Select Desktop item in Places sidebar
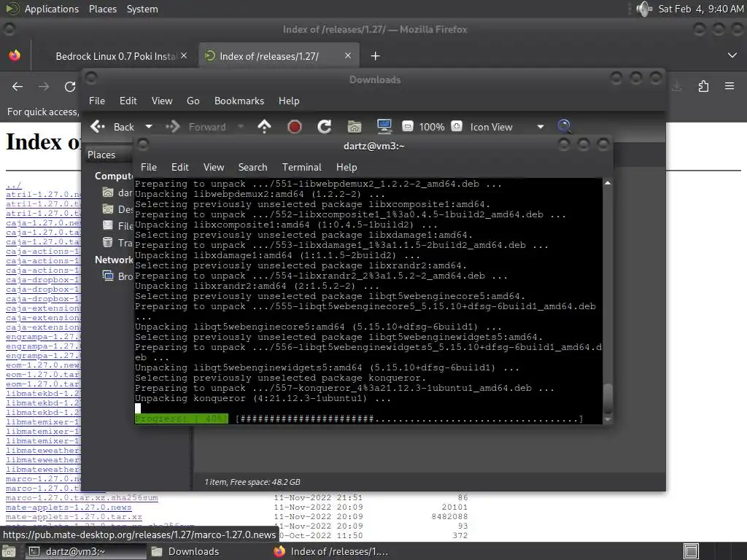 pos(117,209)
